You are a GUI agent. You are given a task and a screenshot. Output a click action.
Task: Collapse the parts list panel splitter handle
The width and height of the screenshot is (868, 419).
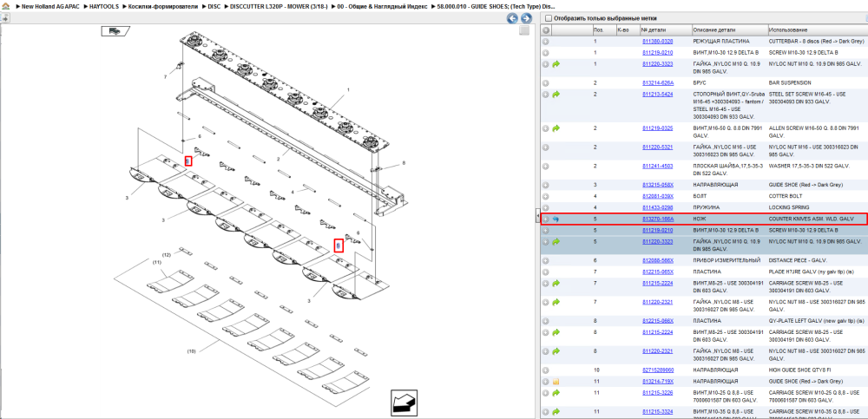coord(536,217)
